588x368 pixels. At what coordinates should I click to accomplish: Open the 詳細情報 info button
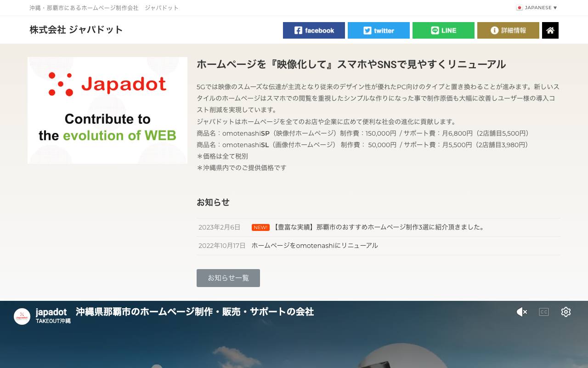(508, 30)
